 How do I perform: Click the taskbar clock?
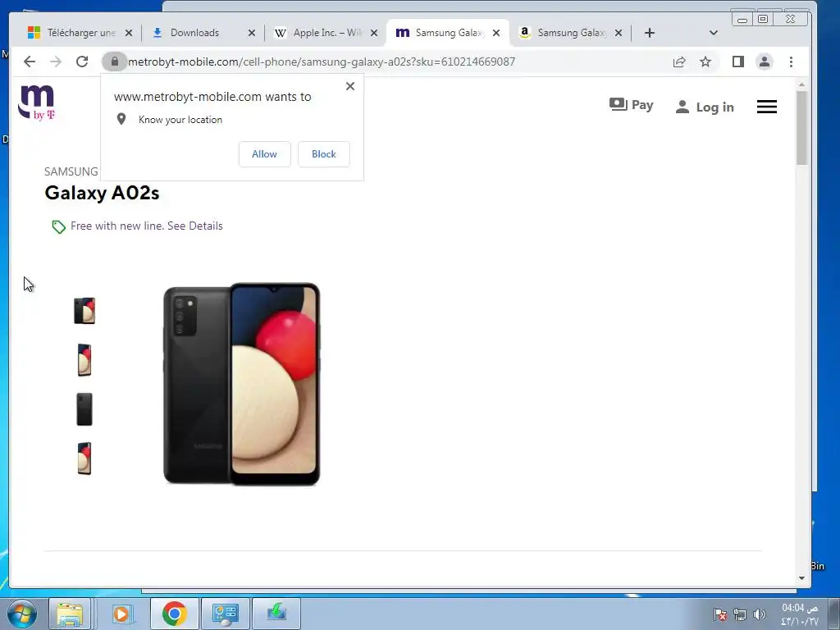click(x=799, y=614)
